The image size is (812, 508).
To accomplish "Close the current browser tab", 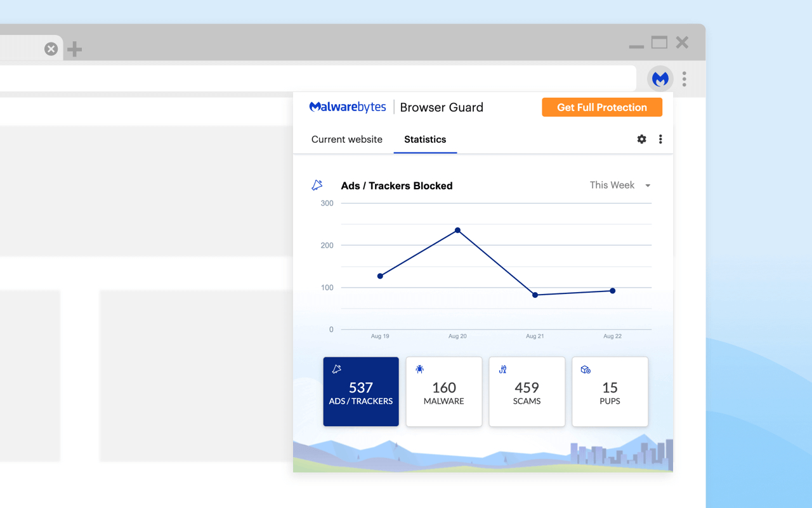I will (x=51, y=49).
